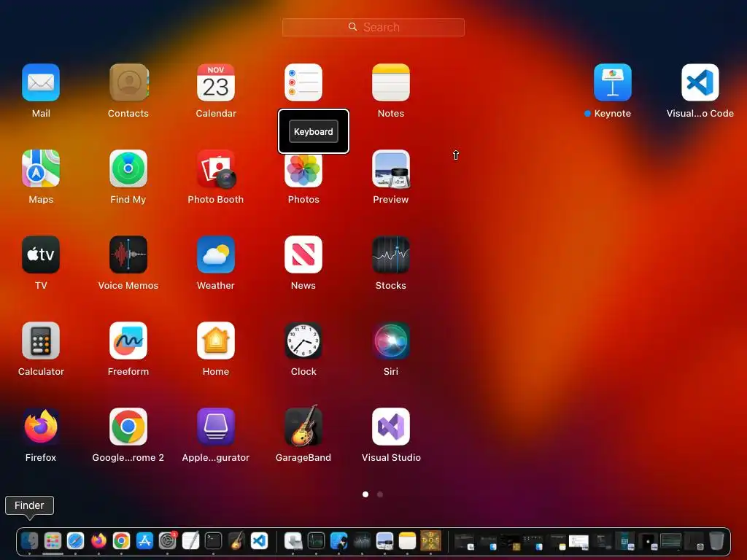Launch GarageBand from the Launchpad grid
This screenshot has height=560, width=747.
click(x=303, y=425)
